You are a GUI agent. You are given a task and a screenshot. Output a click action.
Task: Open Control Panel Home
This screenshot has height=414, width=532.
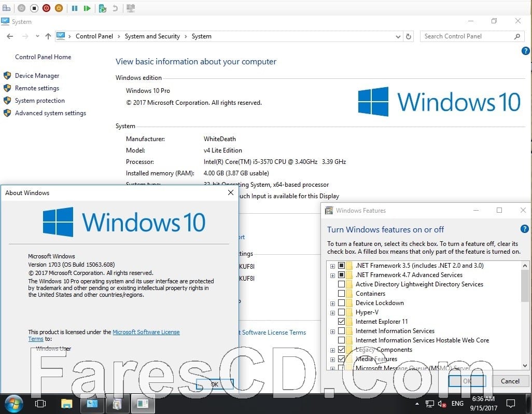43,57
